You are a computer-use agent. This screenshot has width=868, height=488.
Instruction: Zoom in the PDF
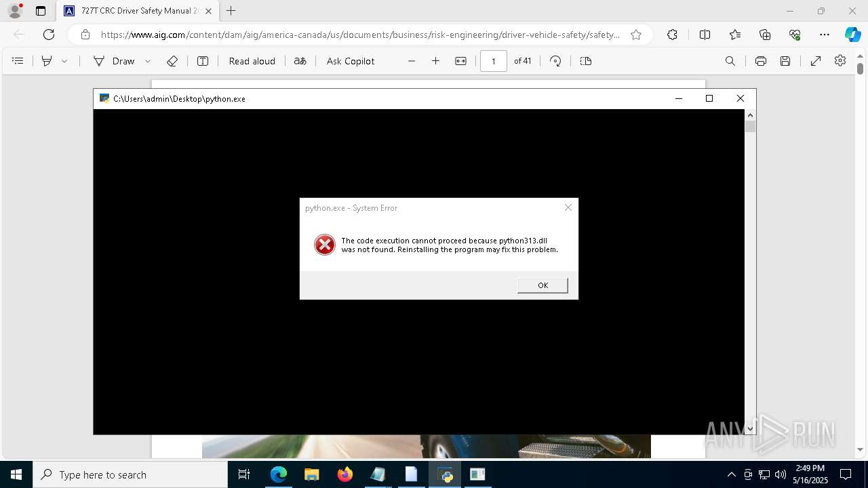pos(435,61)
